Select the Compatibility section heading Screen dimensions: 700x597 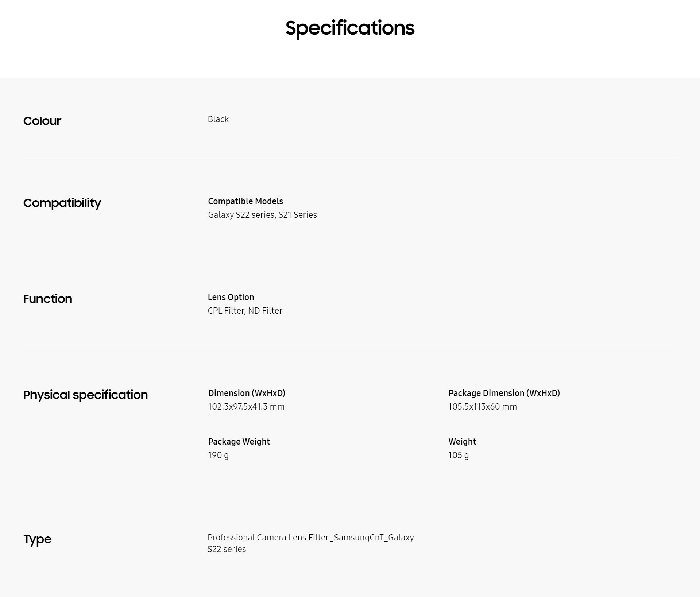(x=62, y=203)
